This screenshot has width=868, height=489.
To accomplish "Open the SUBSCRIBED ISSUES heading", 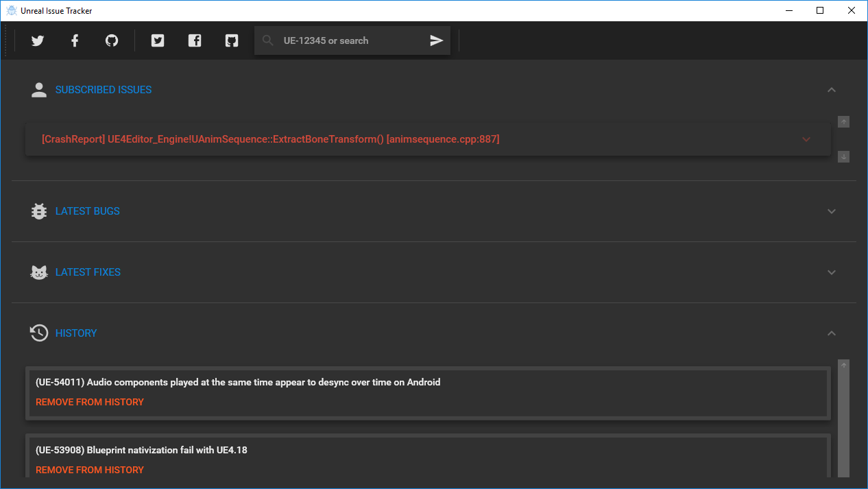I will coord(104,90).
